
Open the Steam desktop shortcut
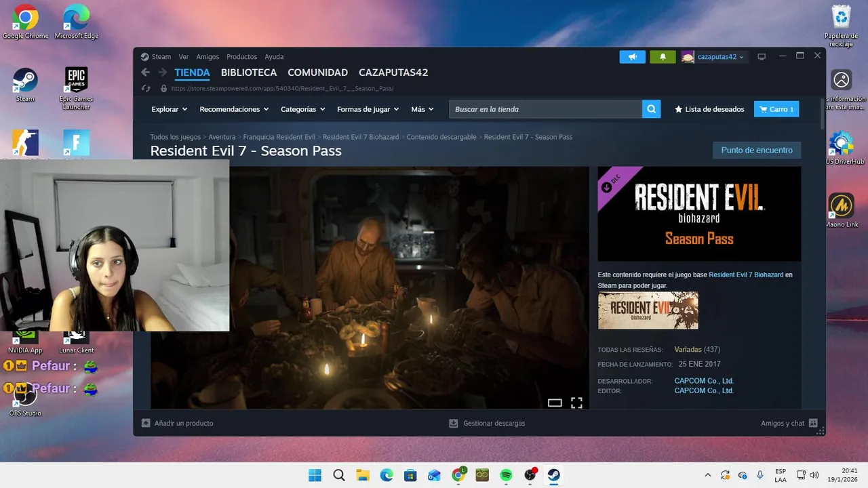pos(25,85)
